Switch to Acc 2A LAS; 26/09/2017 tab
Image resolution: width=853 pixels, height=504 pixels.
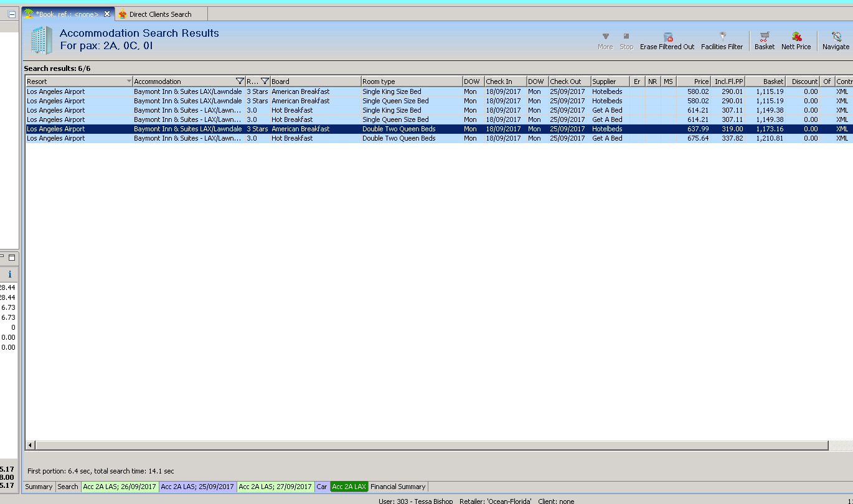(120, 487)
